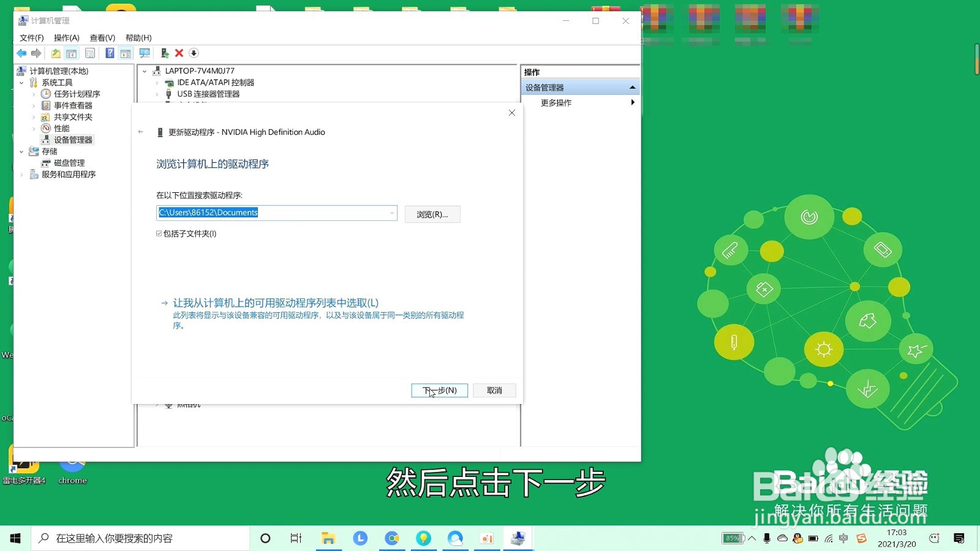Click the 浏览(R)... button
This screenshot has height=551, width=980.
tap(432, 214)
